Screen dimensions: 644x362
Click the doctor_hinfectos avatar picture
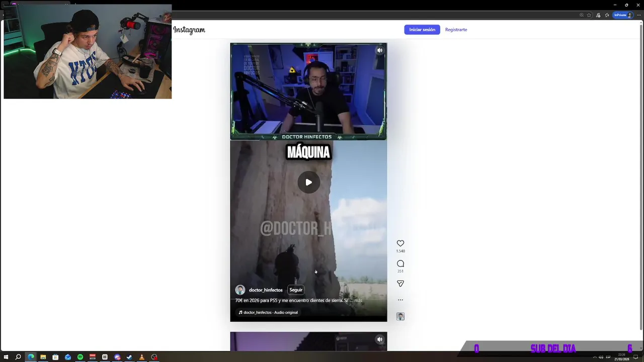click(240, 290)
